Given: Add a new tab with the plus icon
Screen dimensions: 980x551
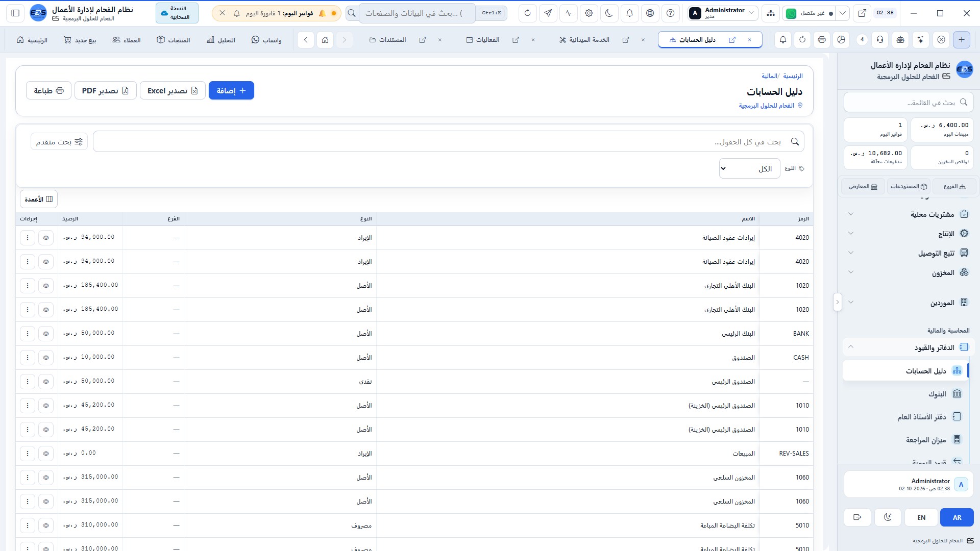Looking at the screenshot, I should pyautogui.click(x=962, y=40).
